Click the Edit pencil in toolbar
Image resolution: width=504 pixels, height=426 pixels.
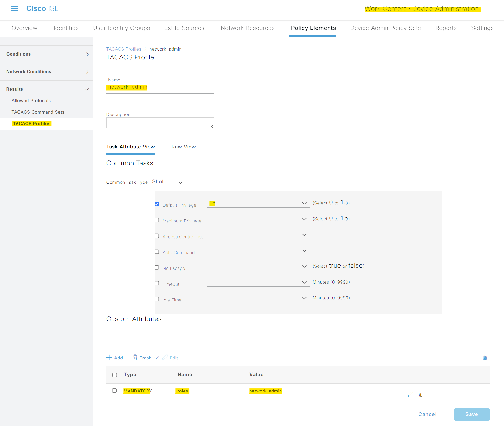pos(165,358)
